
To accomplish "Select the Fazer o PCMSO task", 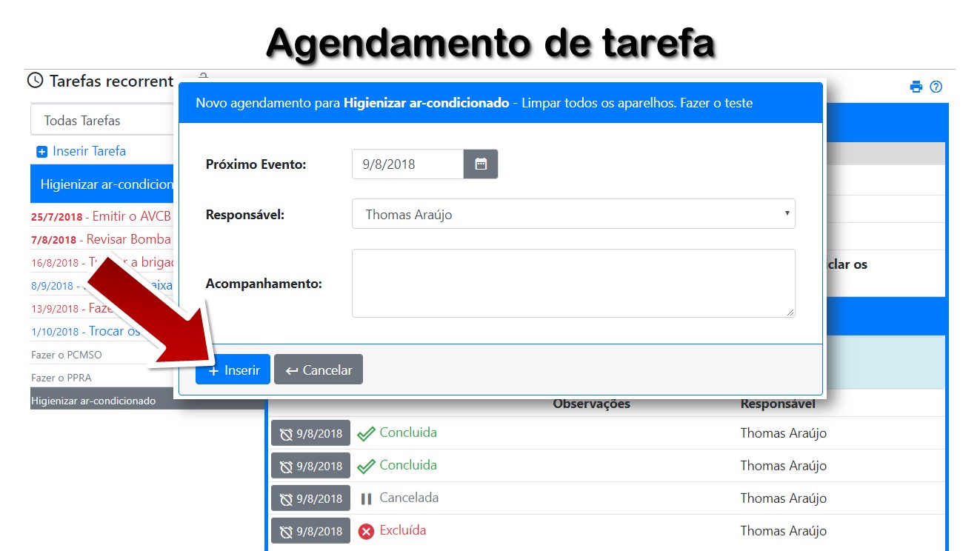I will (x=67, y=355).
